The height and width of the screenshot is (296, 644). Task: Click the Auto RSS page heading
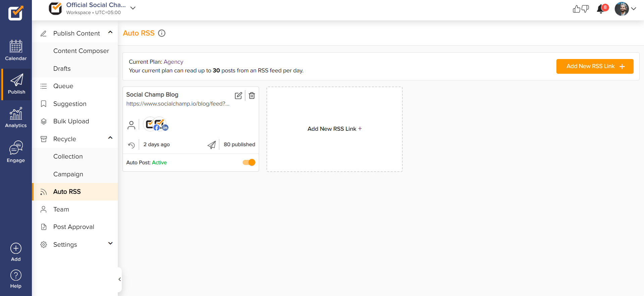139,33
